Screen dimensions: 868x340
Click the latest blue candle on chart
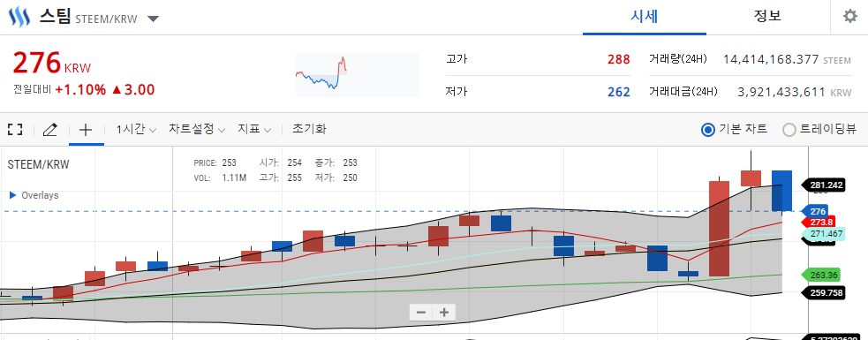click(781, 191)
